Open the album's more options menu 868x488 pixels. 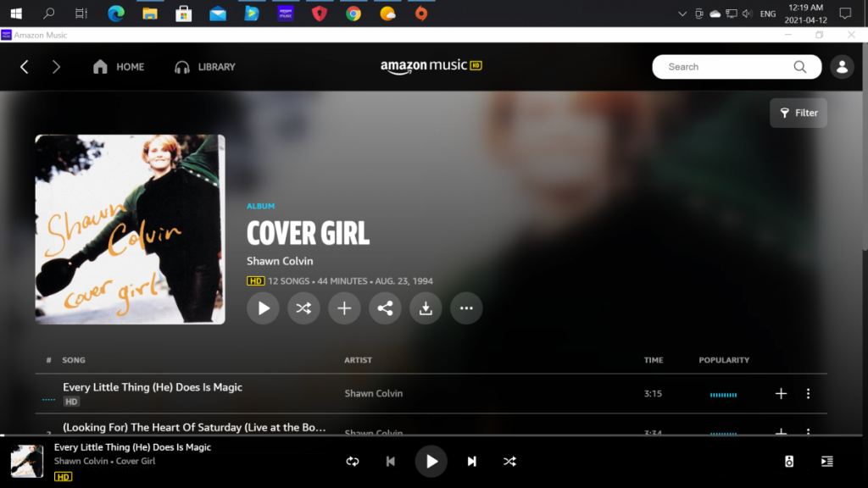pos(466,308)
